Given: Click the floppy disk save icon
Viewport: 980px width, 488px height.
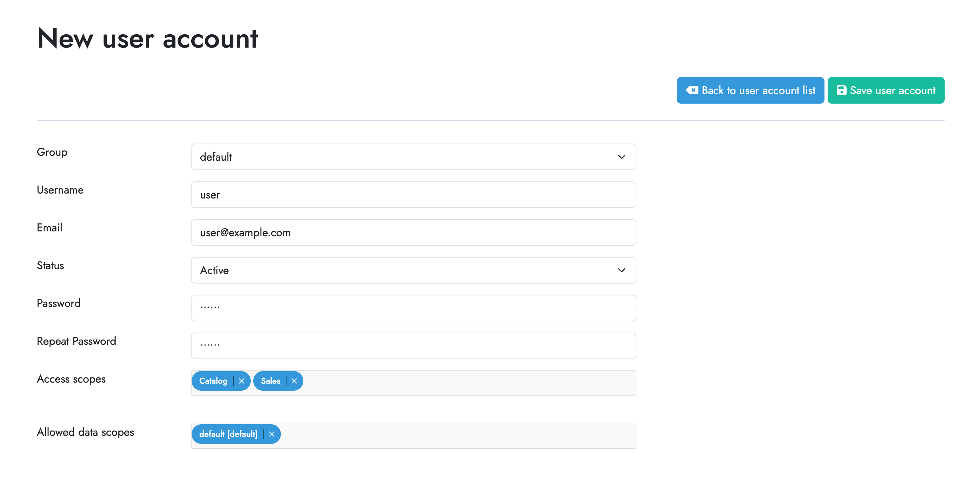Looking at the screenshot, I should point(841,90).
